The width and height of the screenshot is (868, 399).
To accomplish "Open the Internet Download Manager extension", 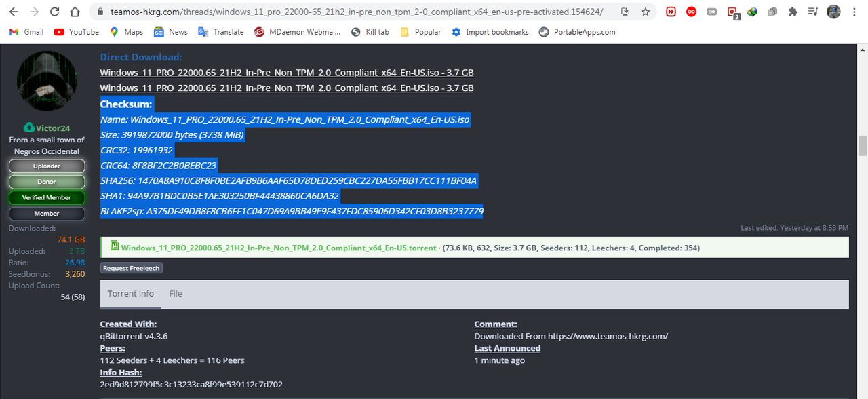I will tap(753, 12).
